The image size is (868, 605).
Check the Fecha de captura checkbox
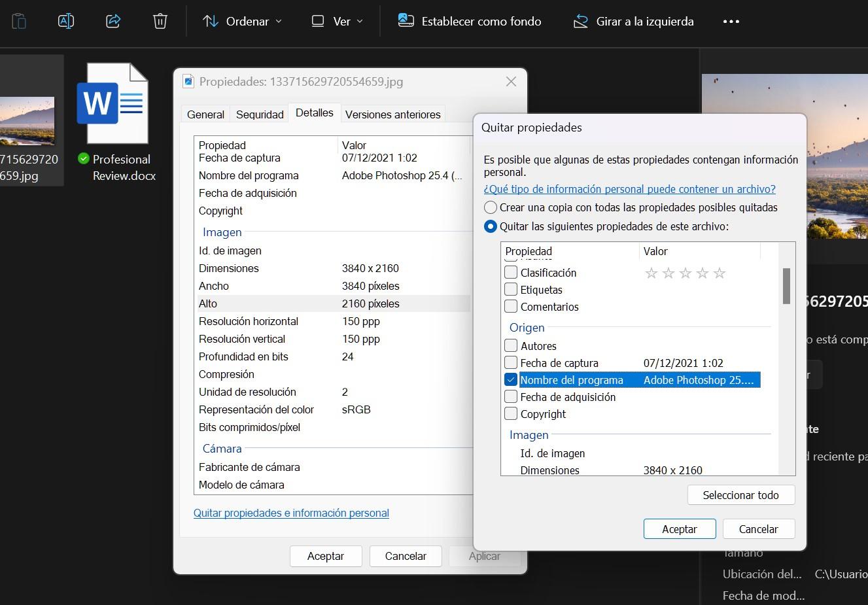coord(511,363)
